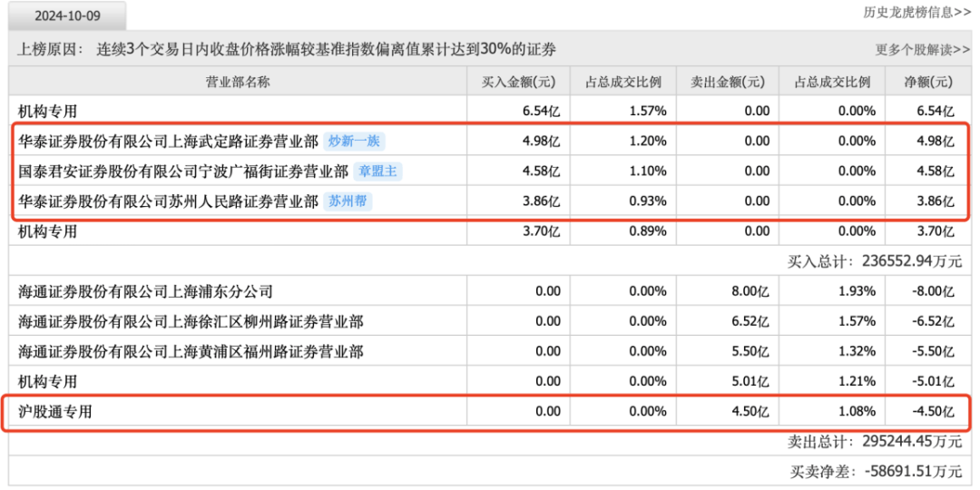Image resolution: width=980 pixels, height=490 pixels.
Task: Click the 1.08% sell ratio cell
Action: point(857,412)
